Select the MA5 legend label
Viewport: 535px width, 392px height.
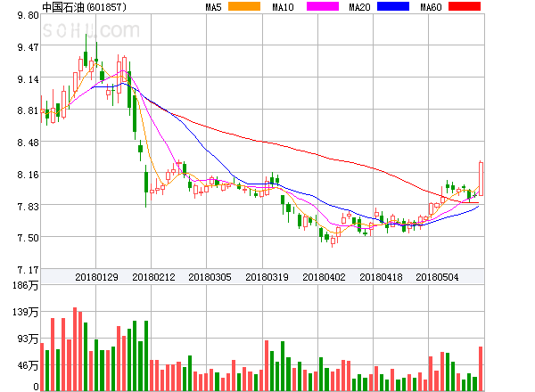[x=214, y=7]
